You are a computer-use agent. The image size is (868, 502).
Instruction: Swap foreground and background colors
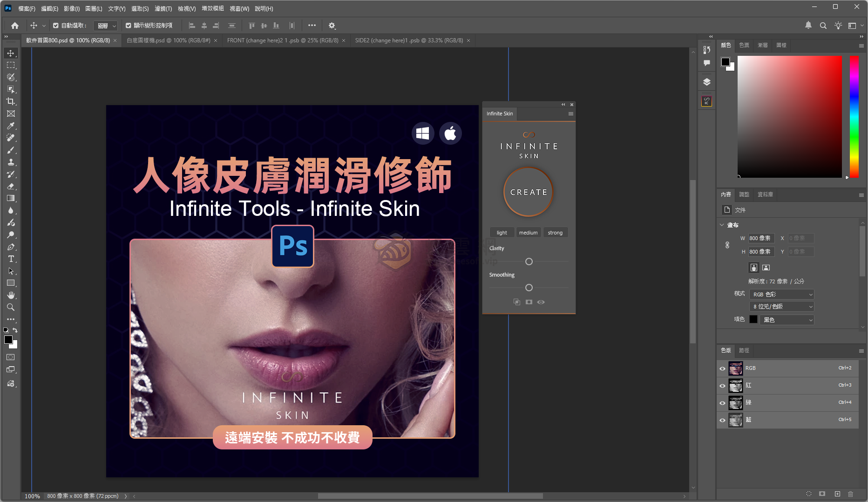(x=15, y=330)
